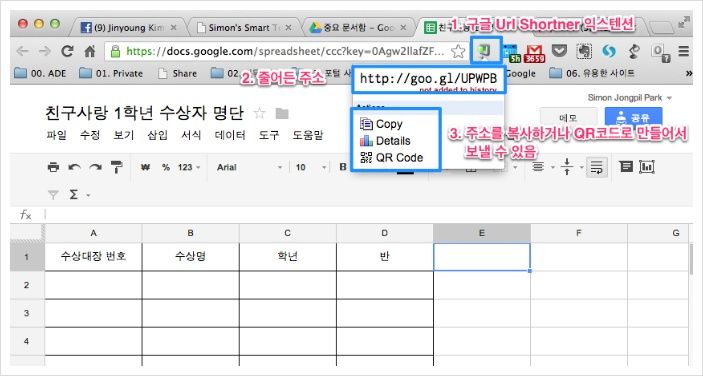
Task: Go to the browser home page
Action: coord(90,51)
